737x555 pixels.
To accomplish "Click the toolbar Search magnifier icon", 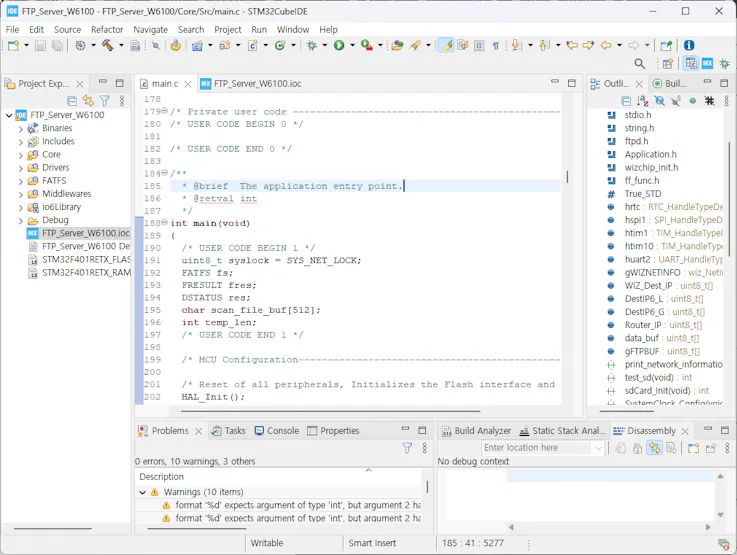I will coord(640,63).
